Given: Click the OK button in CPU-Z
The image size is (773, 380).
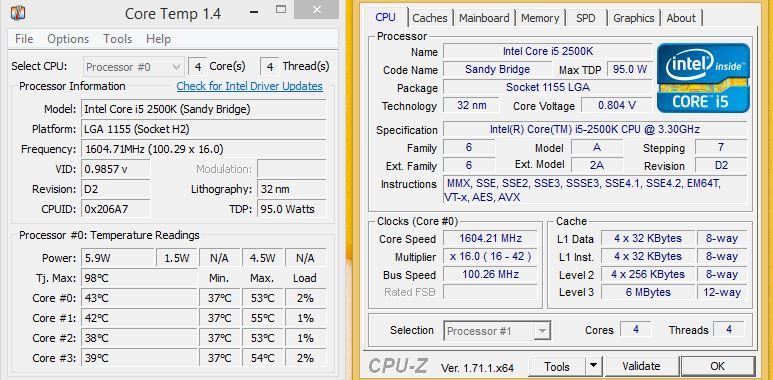Looking at the screenshot, I should (x=717, y=367).
